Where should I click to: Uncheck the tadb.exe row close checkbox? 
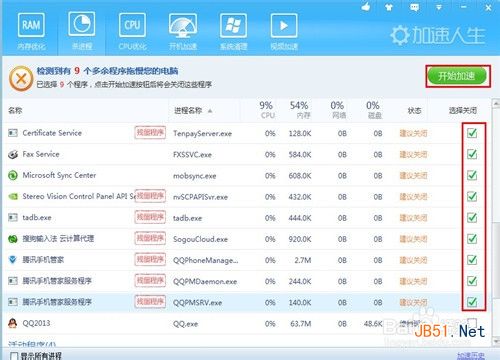tap(472, 217)
